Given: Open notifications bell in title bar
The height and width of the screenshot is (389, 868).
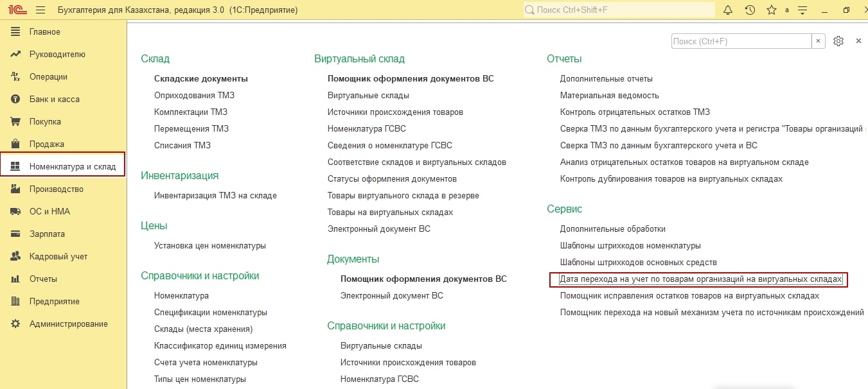Looking at the screenshot, I should [x=728, y=10].
